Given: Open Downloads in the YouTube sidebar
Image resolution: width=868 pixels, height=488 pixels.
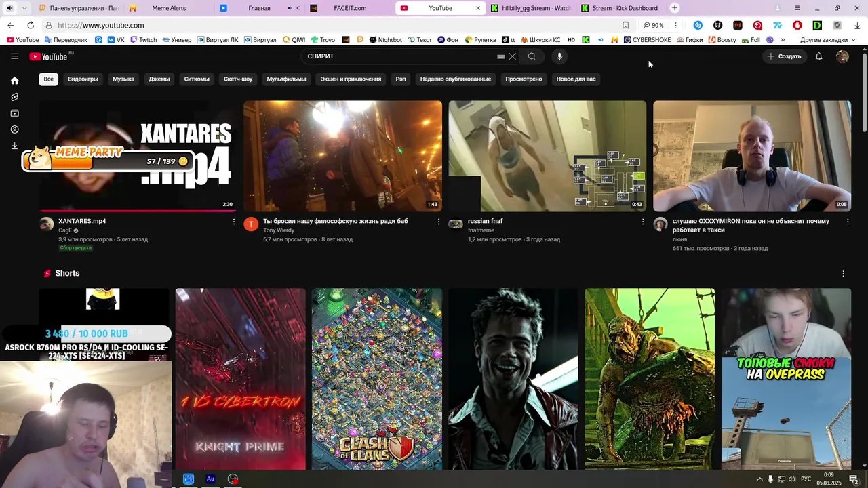Looking at the screenshot, I should 14,146.
